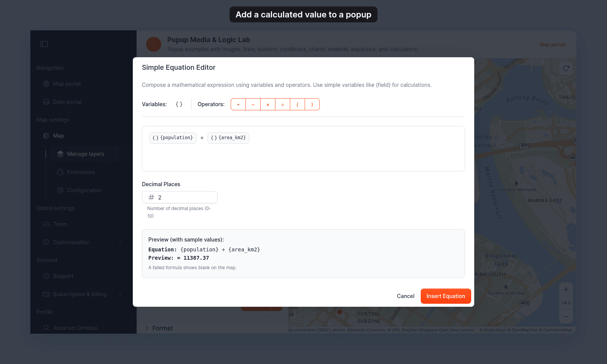This screenshot has height=364, width=607.
Task: Cancel the equation editor dialog
Action: pos(406,296)
